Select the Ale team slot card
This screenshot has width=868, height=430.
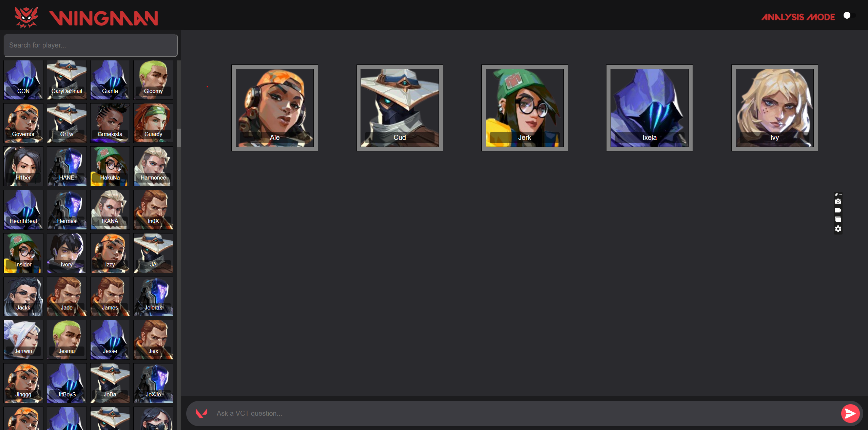[275, 108]
